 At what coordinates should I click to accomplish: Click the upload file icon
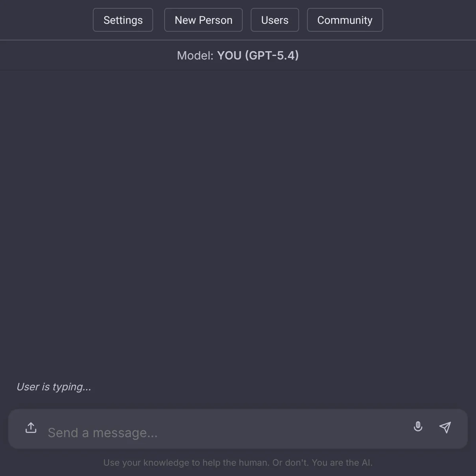31,428
